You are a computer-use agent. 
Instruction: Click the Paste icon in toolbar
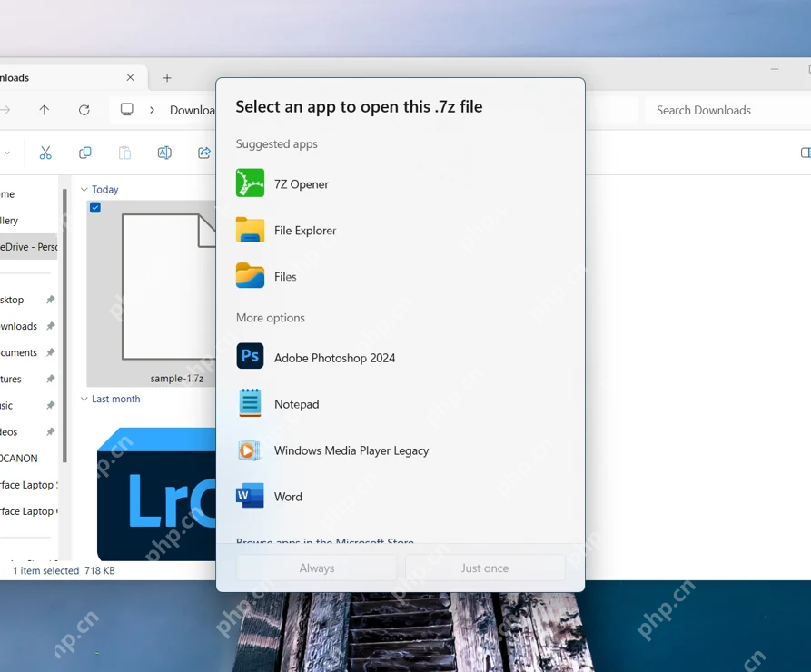pyautogui.click(x=124, y=153)
